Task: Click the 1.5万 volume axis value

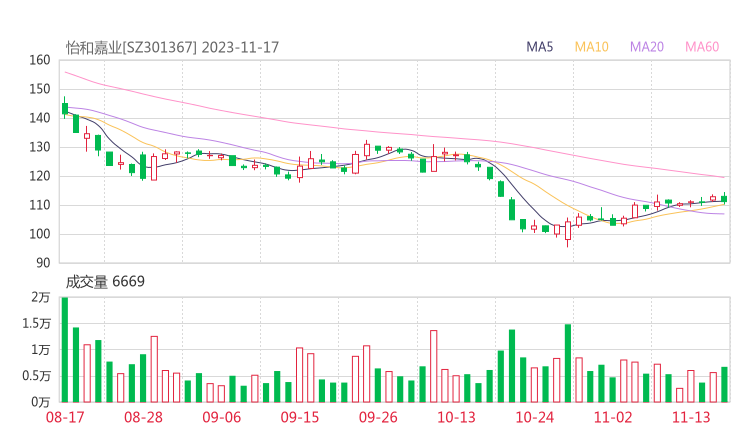Action: [x=36, y=323]
